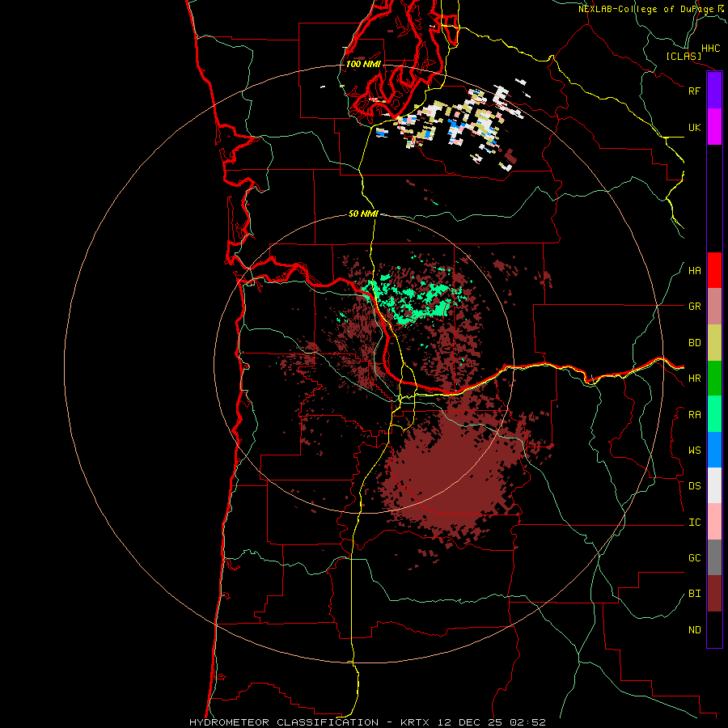This screenshot has height=728, width=728.
Task: Click the DS legend label
Action: [x=694, y=486]
